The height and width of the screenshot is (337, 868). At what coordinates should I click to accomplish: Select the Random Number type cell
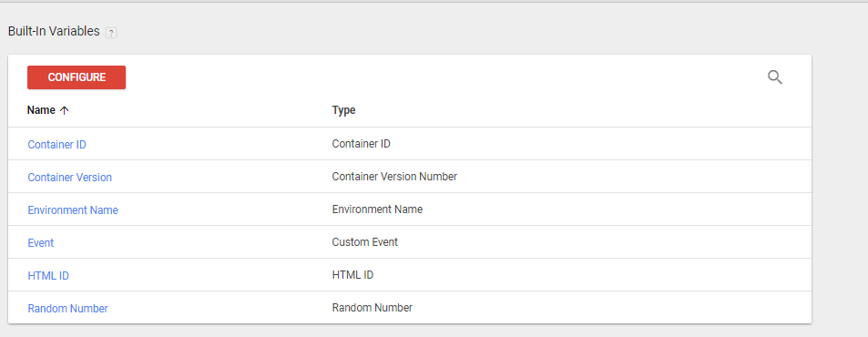click(372, 308)
